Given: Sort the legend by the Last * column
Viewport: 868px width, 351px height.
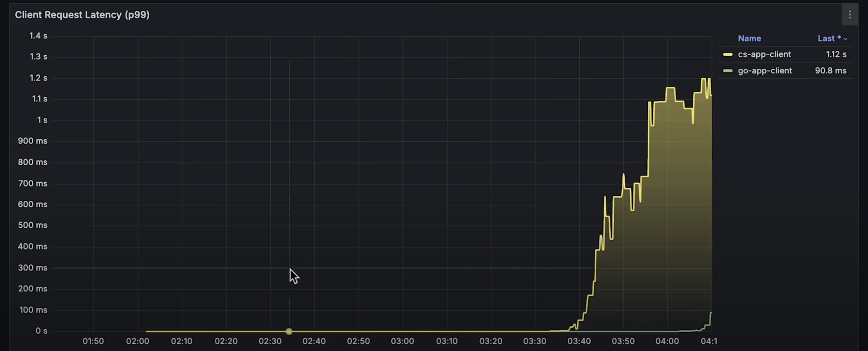Looking at the screenshot, I should coord(832,38).
